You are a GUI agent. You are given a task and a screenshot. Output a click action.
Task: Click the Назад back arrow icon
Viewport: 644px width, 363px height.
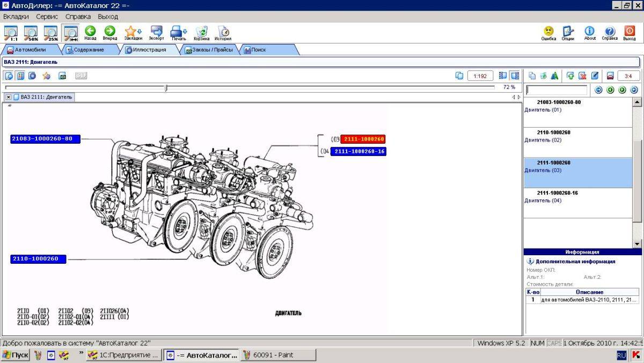coord(90,31)
